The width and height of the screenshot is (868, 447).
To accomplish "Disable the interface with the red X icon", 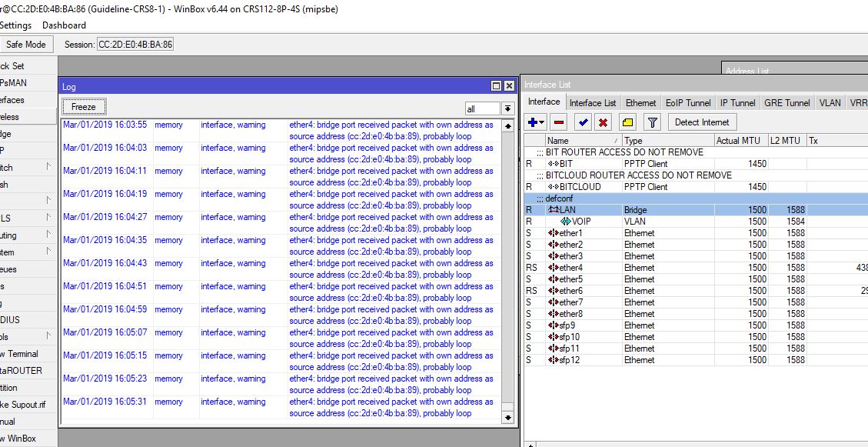I will (x=604, y=122).
